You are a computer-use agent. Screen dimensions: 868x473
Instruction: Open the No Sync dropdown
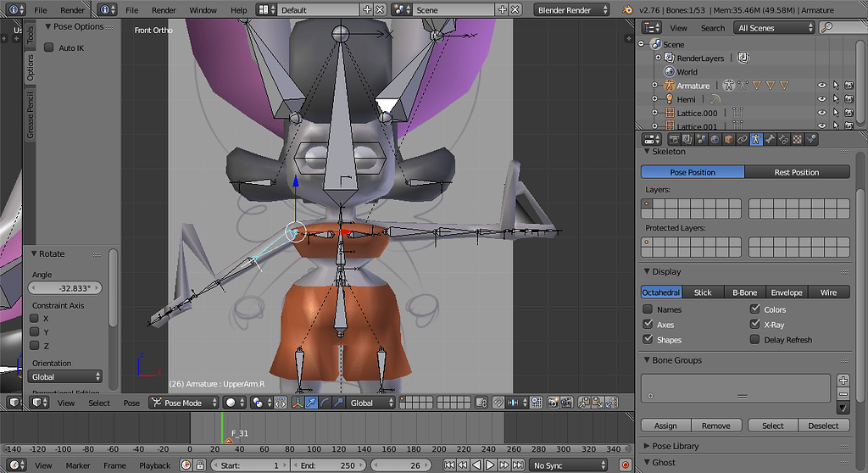569,465
